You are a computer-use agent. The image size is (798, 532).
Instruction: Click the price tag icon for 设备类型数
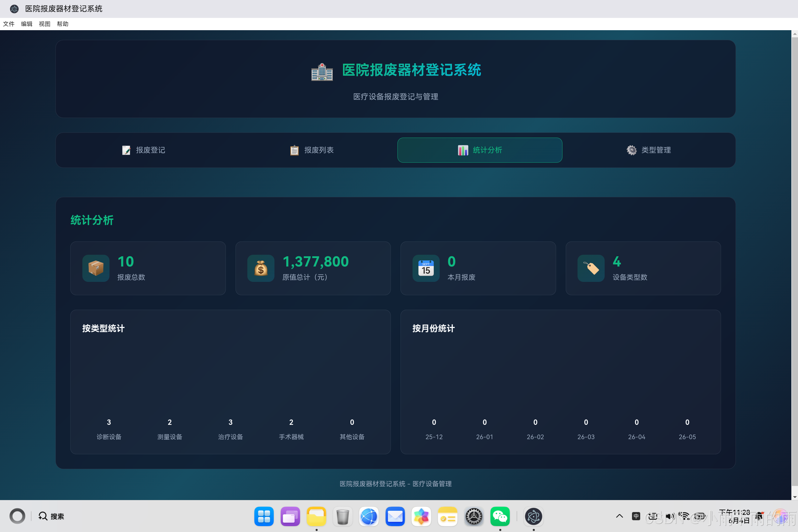[x=591, y=268]
